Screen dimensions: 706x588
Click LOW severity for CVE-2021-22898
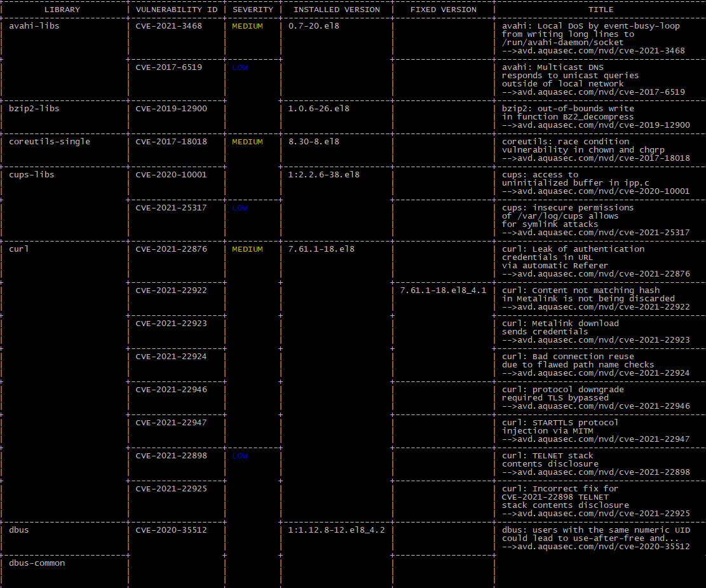pyautogui.click(x=240, y=456)
